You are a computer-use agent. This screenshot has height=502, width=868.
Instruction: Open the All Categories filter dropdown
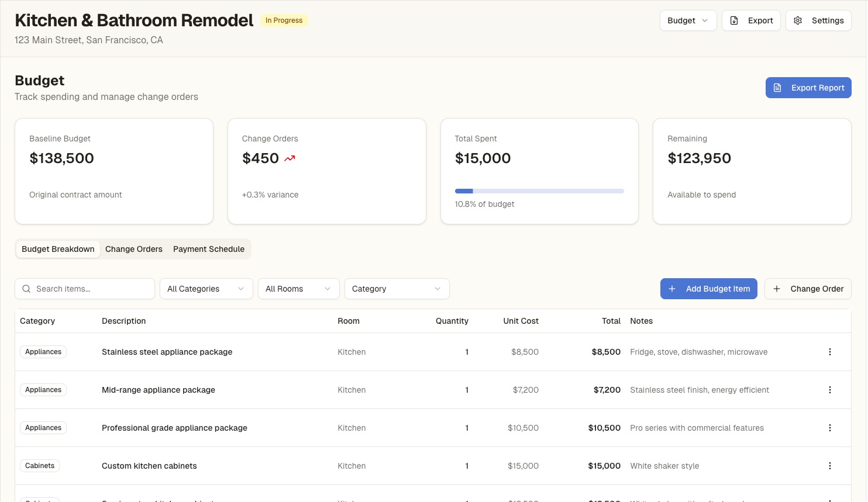(206, 289)
